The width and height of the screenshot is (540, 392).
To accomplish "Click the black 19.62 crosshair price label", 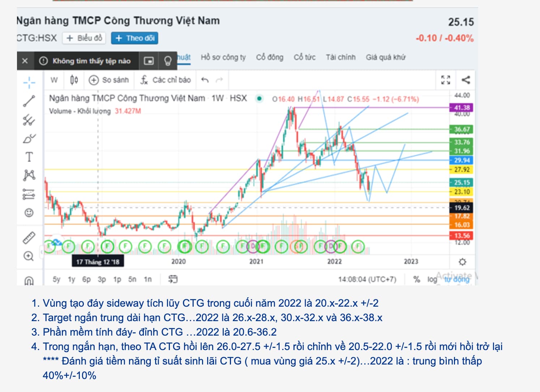I will coord(462,208).
